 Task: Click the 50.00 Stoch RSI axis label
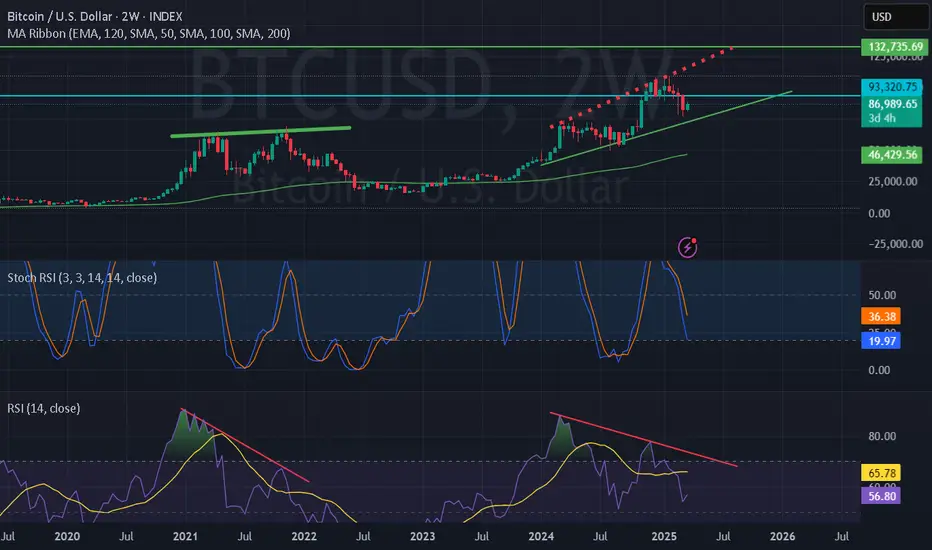[881, 295]
